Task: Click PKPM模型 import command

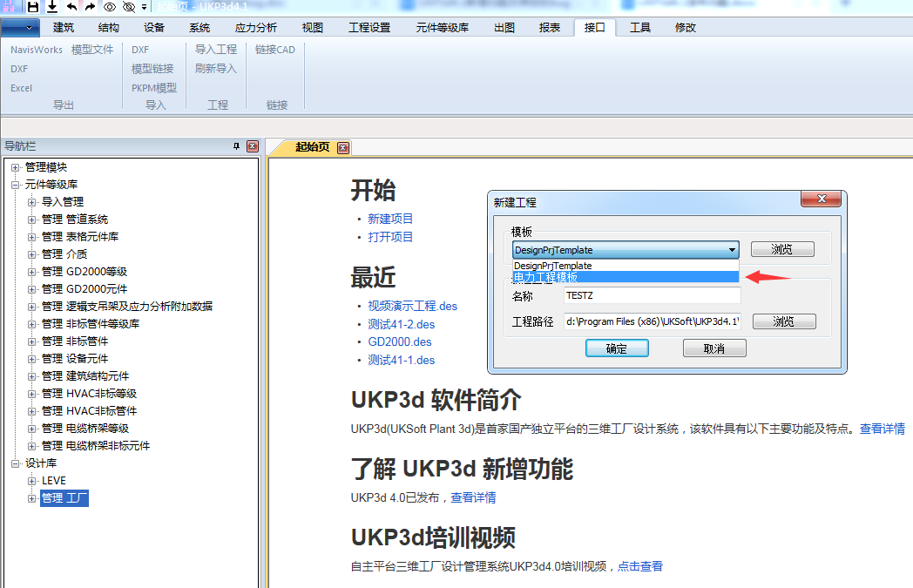Action: tap(153, 88)
